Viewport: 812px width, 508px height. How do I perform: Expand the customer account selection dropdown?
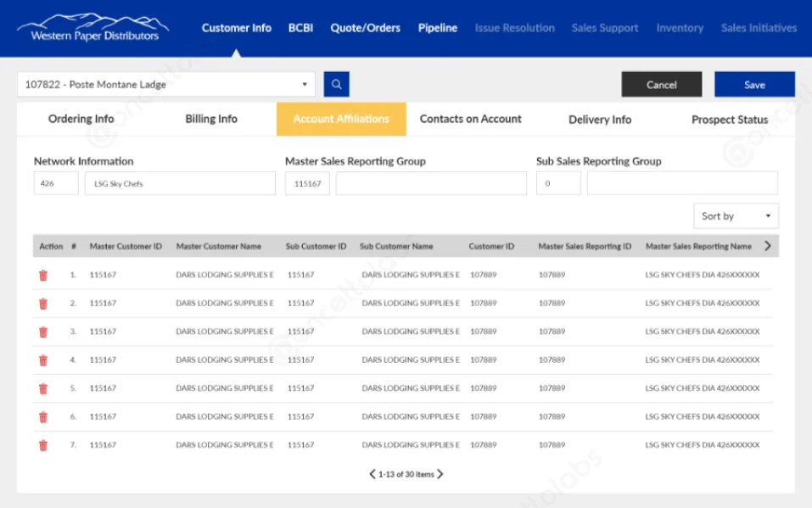[305, 84]
